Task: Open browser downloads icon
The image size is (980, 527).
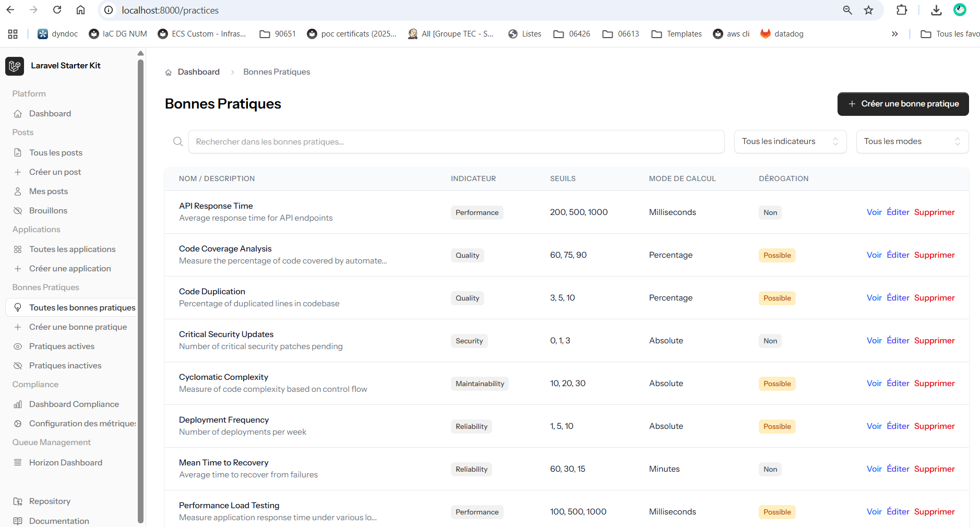Action: (x=937, y=10)
